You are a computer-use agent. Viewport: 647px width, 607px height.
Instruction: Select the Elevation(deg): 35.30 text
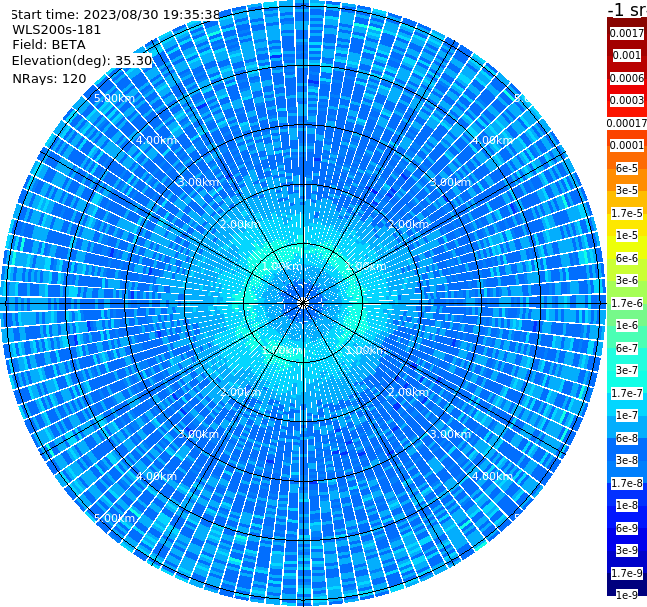point(82,61)
